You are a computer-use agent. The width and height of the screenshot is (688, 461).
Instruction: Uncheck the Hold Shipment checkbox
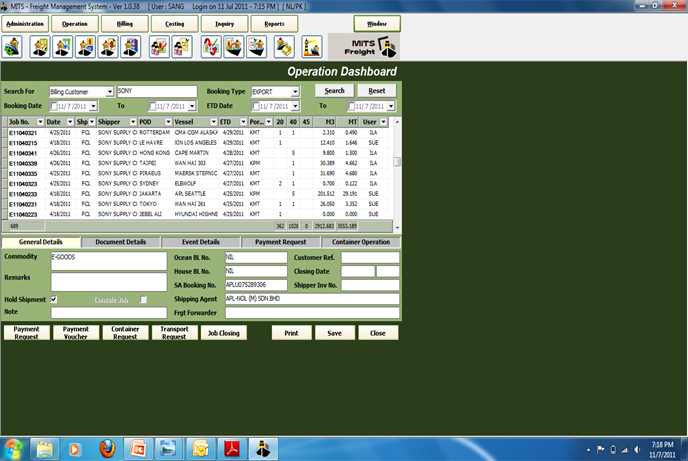[x=54, y=299]
